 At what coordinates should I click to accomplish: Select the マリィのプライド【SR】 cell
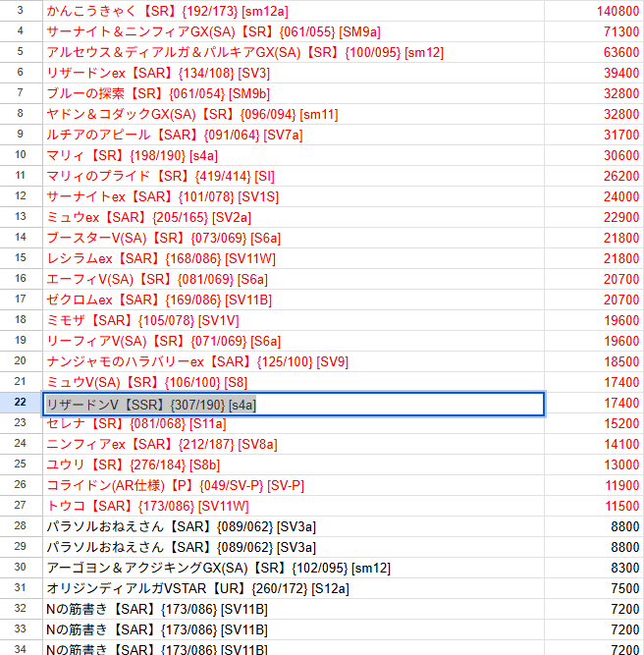[x=294, y=177]
